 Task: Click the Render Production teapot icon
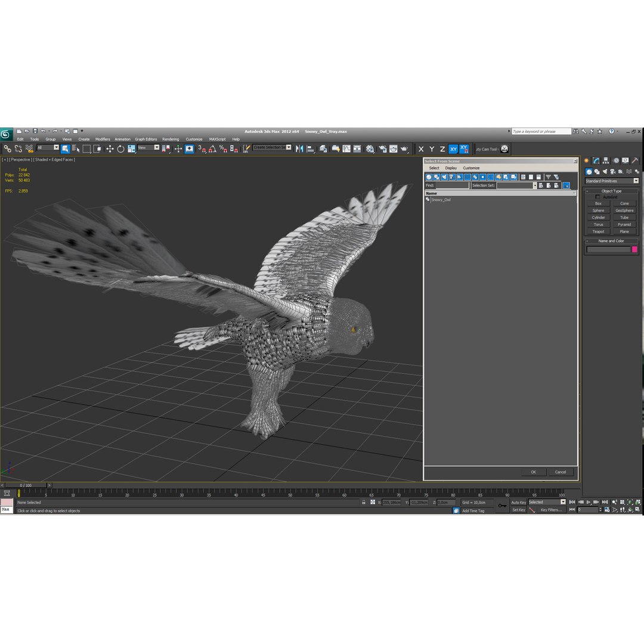[x=404, y=148]
